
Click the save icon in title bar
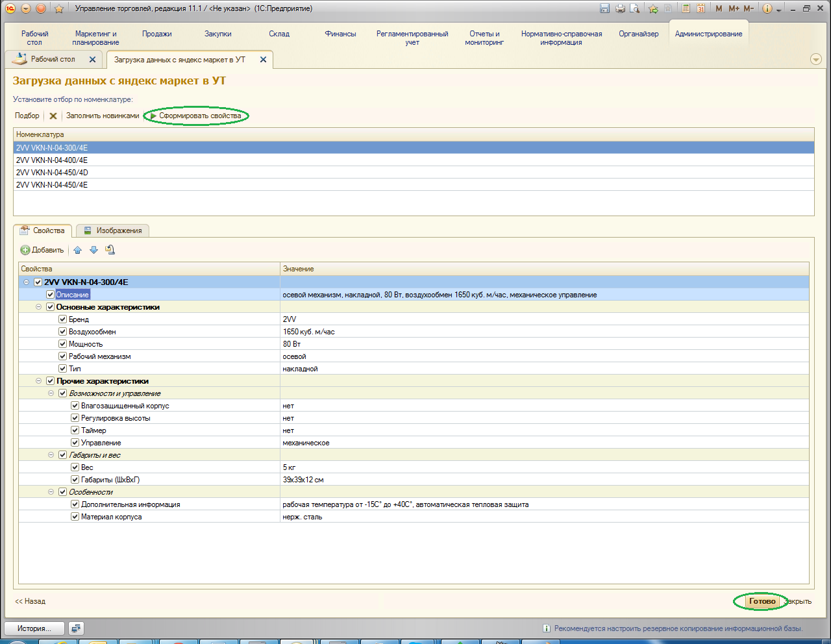tap(604, 8)
